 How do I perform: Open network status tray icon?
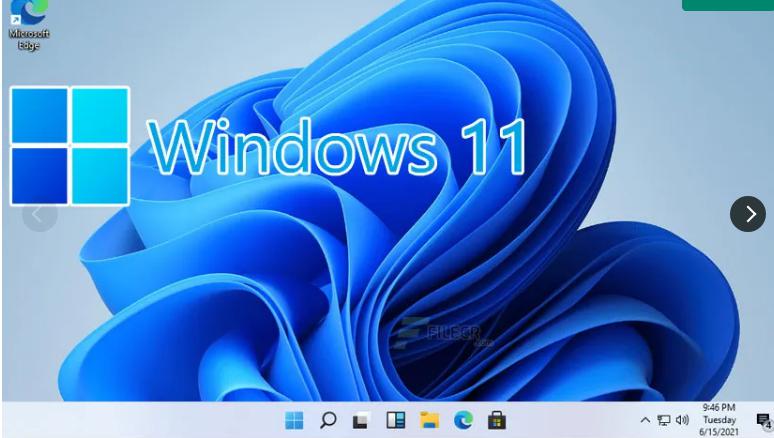(664, 420)
